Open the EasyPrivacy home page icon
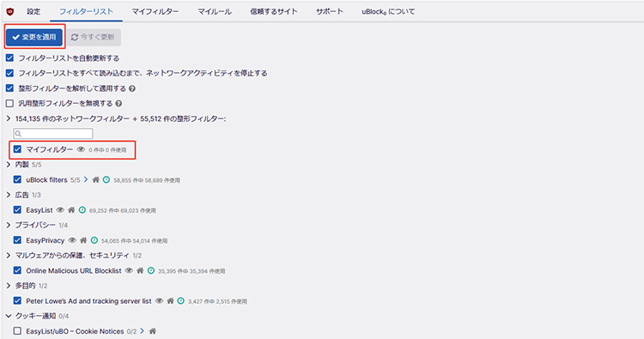This screenshot has width=644, height=339. [x=83, y=240]
